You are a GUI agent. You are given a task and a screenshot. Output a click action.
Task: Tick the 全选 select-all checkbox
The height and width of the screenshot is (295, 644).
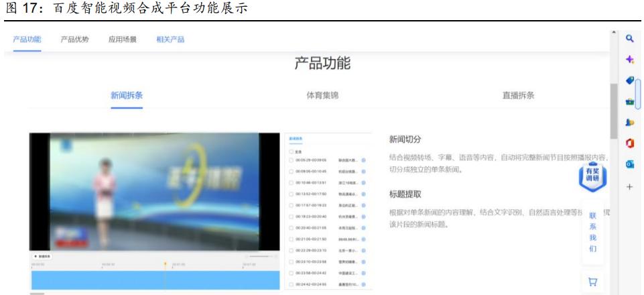[292, 152]
